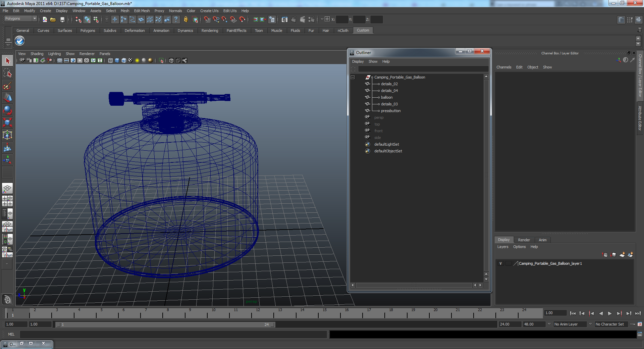Click the Custom shelf checkmark icon
The height and width of the screenshot is (349, 644).
(x=20, y=41)
